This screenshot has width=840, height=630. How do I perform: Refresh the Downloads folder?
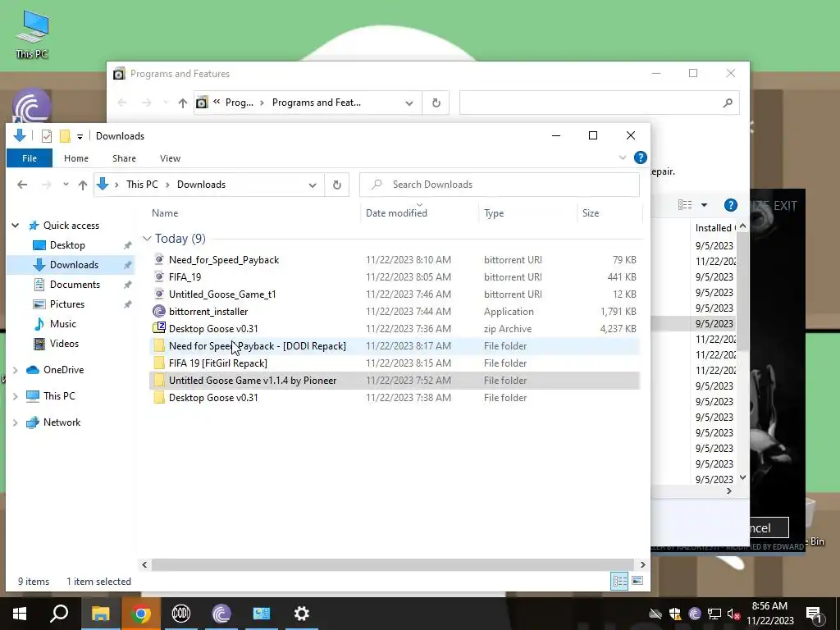(336, 185)
